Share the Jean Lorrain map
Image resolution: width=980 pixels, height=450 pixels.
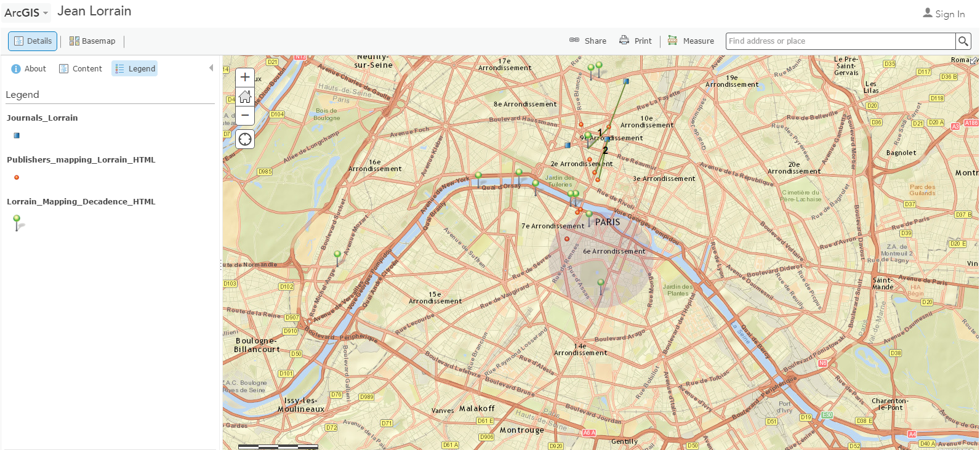pos(588,41)
